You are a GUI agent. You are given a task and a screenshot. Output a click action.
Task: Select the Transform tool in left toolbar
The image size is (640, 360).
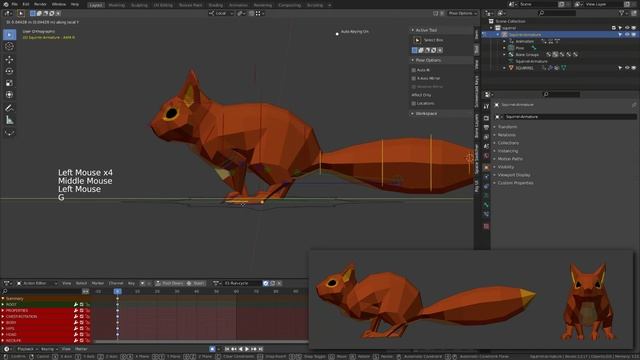(9, 95)
